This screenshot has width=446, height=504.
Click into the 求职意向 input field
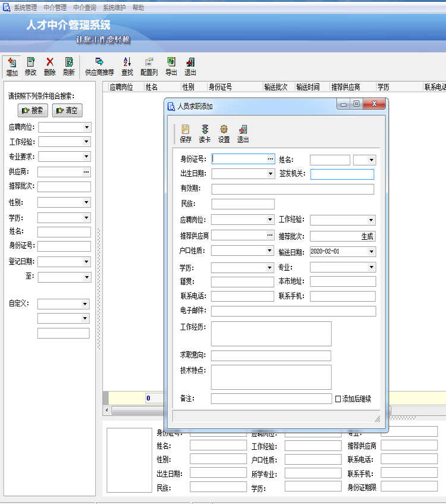coord(271,355)
